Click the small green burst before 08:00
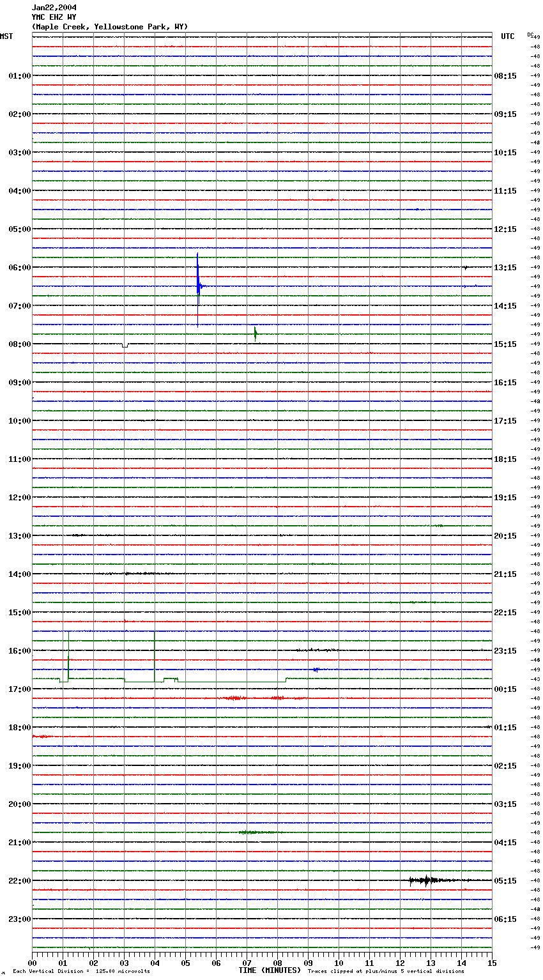 pyautogui.click(x=255, y=333)
